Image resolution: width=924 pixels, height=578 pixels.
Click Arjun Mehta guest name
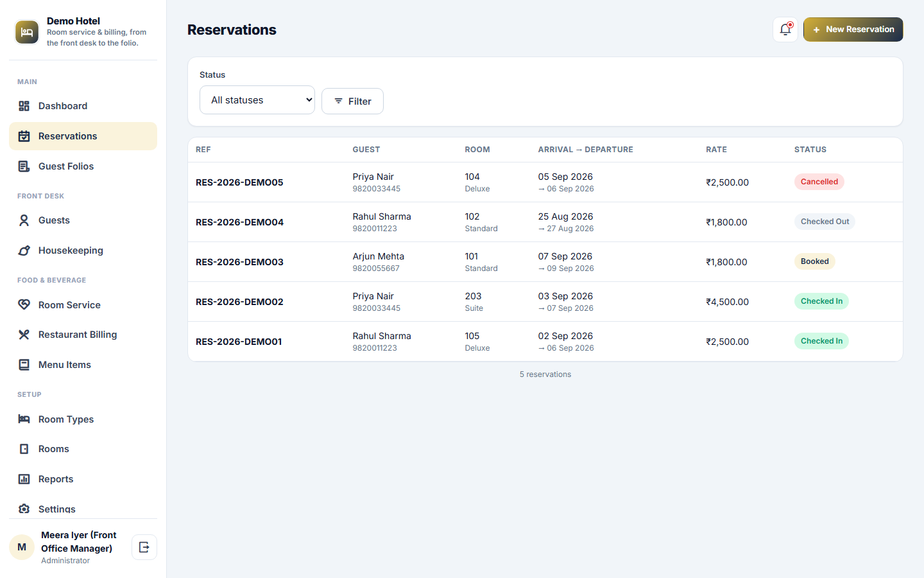[378, 256]
